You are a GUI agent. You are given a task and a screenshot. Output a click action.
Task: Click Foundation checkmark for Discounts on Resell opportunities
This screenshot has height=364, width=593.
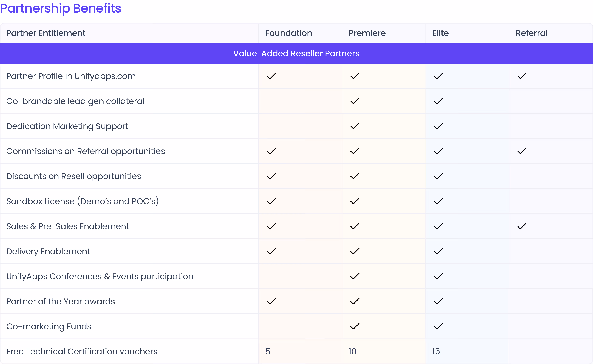point(271,176)
